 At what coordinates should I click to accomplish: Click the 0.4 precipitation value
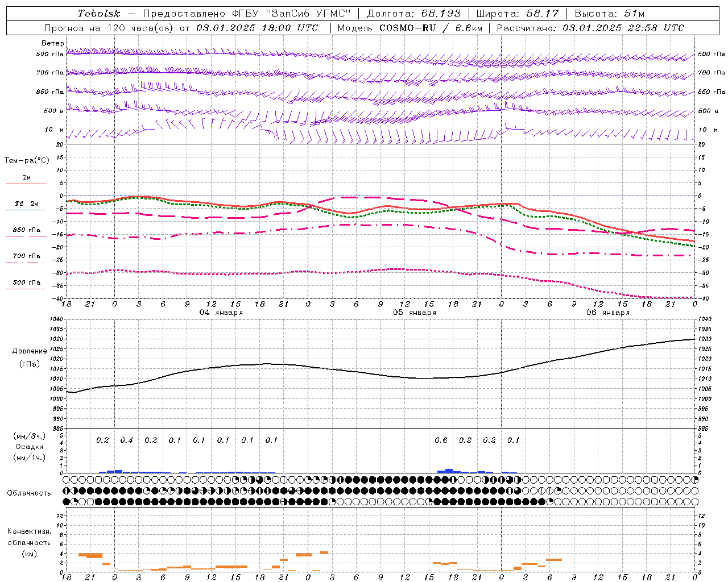[126, 440]
